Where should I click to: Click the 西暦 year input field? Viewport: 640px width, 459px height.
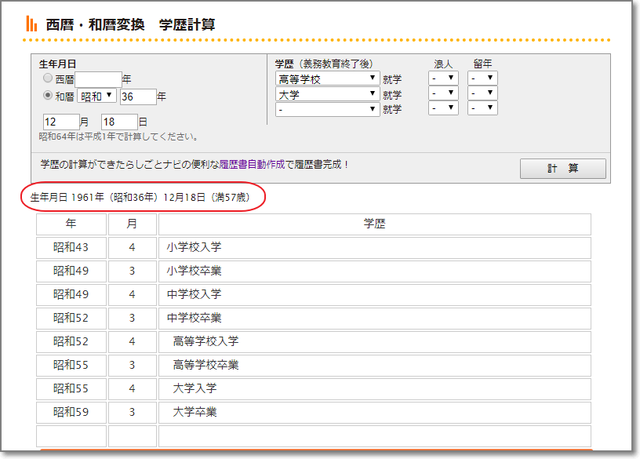click(x=98, y=78)
